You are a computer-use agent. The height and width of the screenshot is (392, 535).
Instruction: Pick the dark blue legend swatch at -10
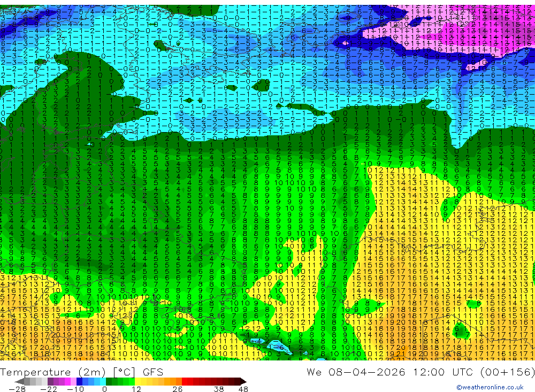click(x=80, y=381)
